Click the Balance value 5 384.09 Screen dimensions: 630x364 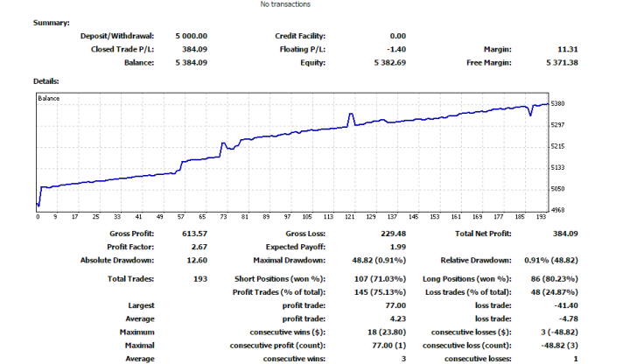click(192, 63)
